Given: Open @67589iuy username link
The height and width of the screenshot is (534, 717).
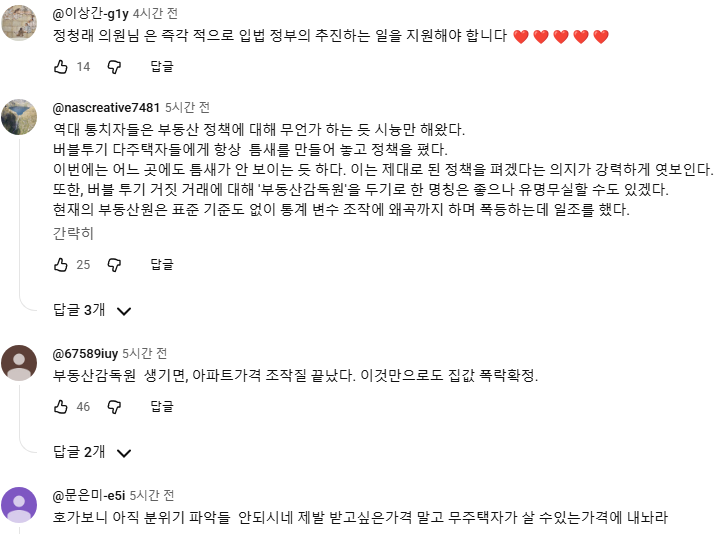Looking at the screenshot, I should pyautogui.click(x=84, y=354).
